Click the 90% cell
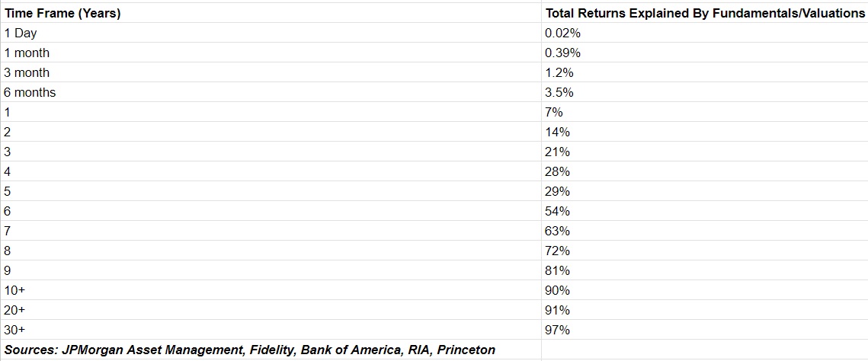 click(x=705, y=290)
